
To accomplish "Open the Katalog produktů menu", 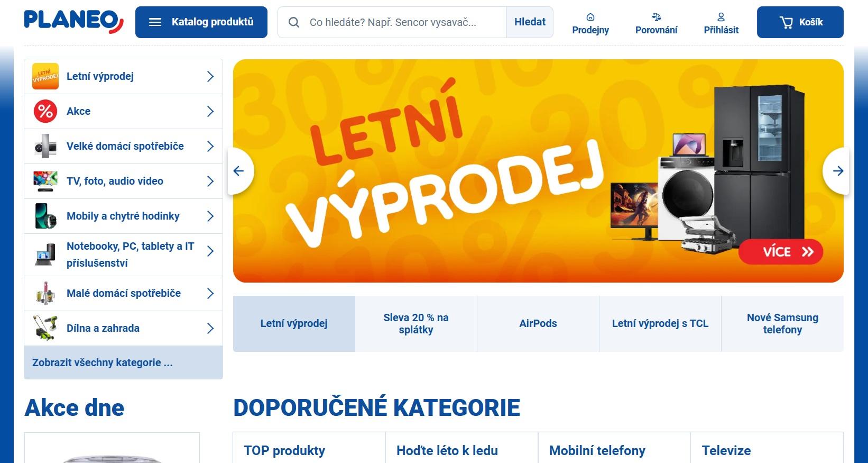I will point(201,22).
